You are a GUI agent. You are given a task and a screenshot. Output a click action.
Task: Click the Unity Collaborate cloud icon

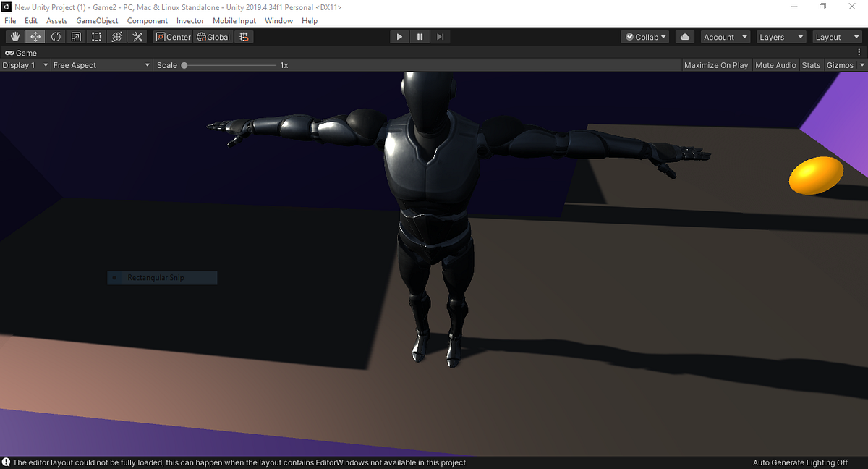click(x=684, y=36)
